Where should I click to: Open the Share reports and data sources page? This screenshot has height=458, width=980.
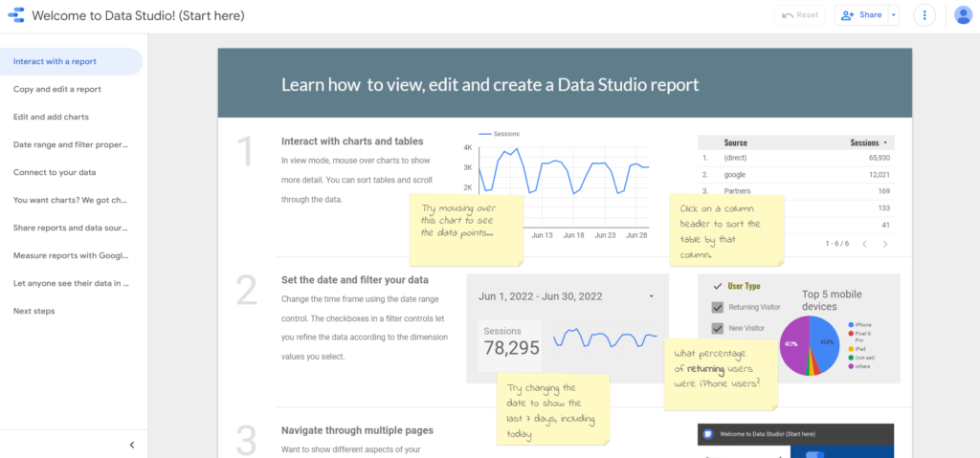pyautogui.click(x=71, y=228)
